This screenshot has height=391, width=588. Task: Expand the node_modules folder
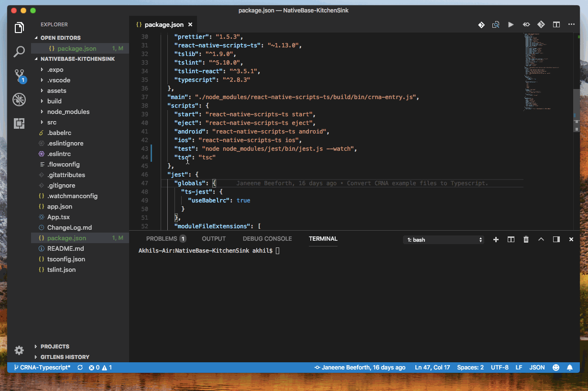[x=80, y=112]
